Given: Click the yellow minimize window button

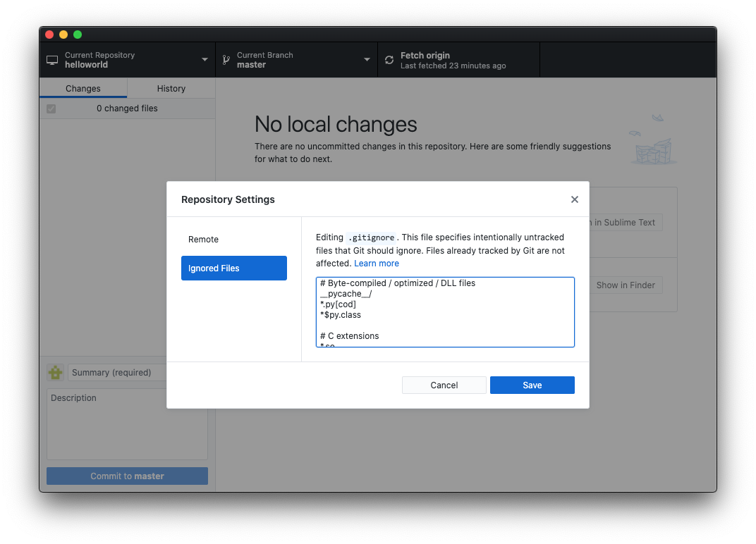Looking at the screenshot, I should click(x=63, y=35).
